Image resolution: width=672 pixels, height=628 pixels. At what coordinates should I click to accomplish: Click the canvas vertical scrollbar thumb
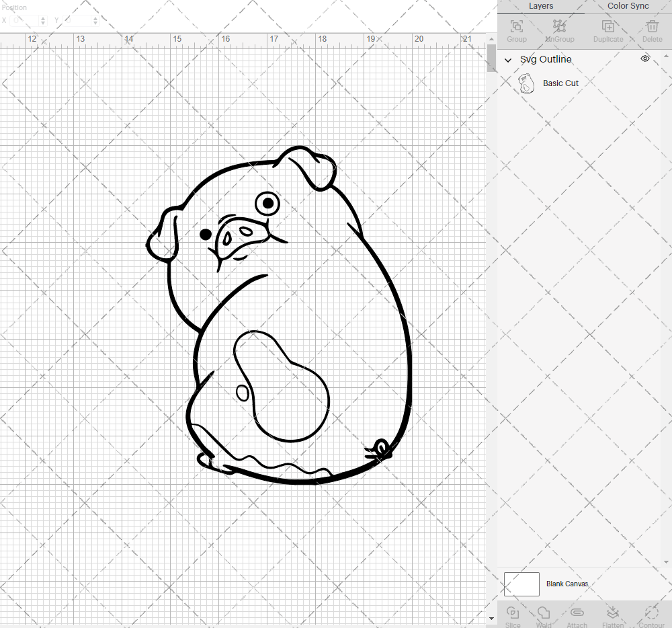[492, 58]
